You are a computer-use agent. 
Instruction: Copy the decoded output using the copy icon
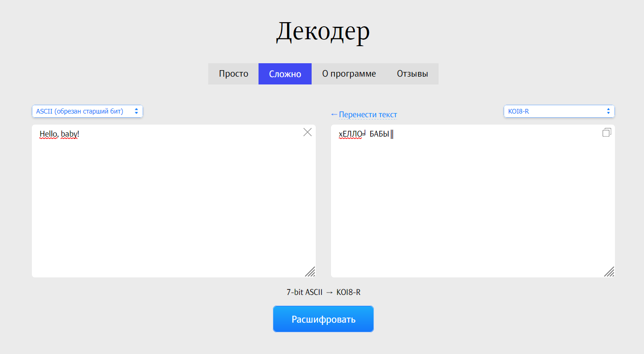[x=607, y=132]
